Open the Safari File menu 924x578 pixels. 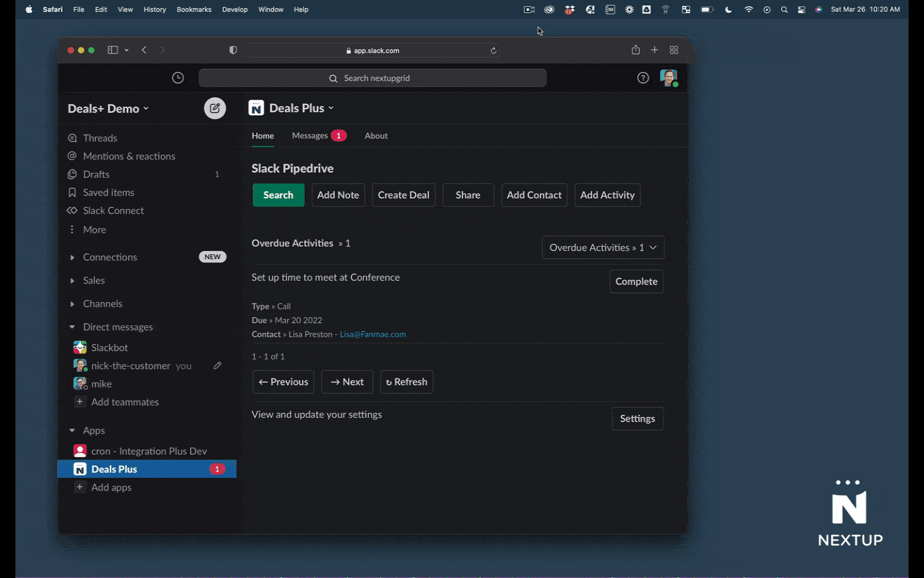click(x=79, y=9)
